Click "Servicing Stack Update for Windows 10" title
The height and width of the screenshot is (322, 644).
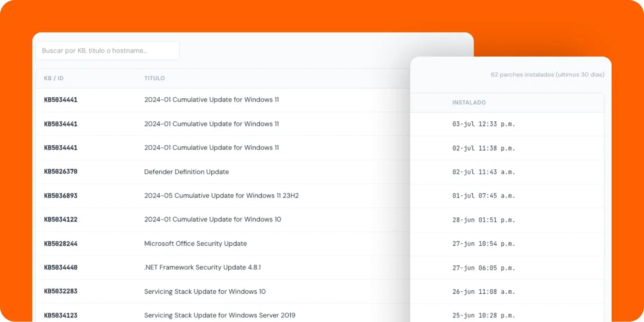pos(205,292)
